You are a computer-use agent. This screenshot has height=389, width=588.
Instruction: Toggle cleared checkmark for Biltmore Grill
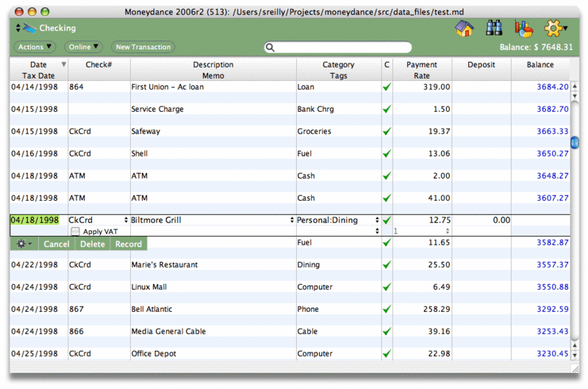[387, 220]
